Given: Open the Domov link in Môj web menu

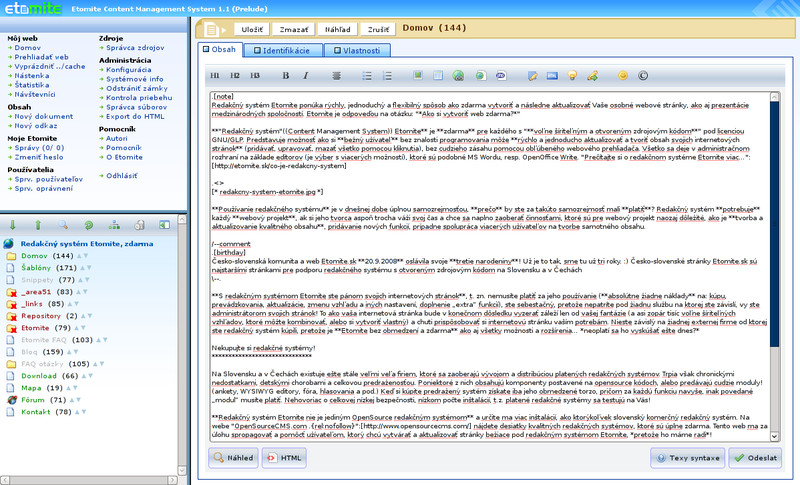Looking at the screenshot, I should [28, 47].
